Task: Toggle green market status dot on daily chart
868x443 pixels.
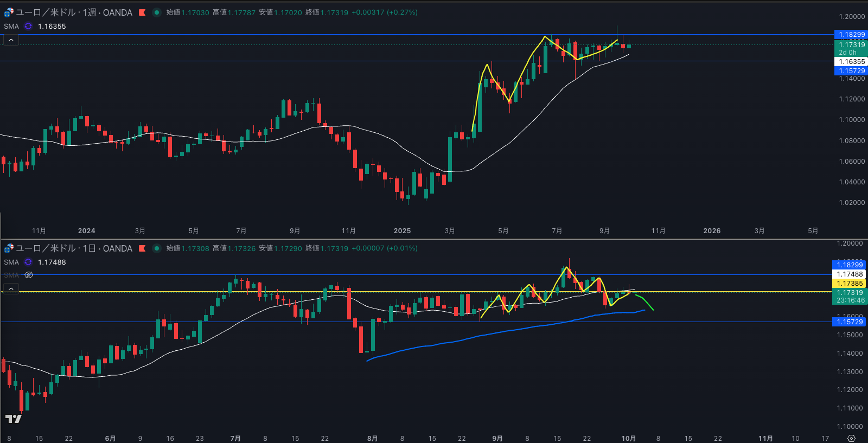Action: [157, 248]
